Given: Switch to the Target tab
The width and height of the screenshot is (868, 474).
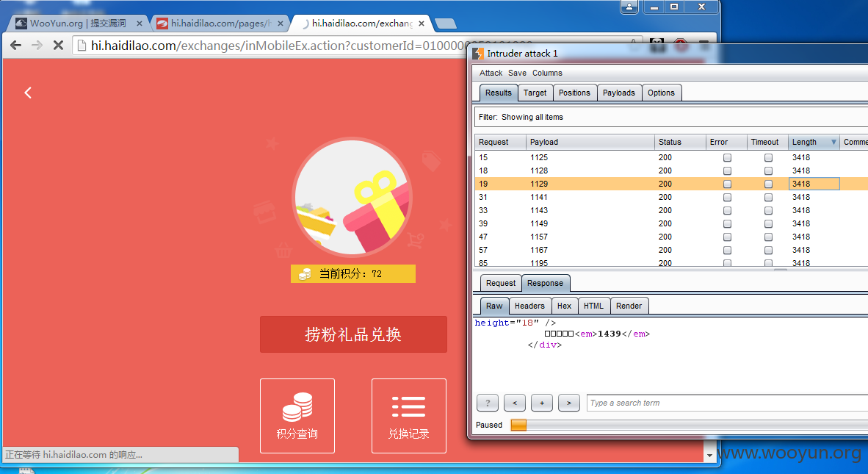Looking at the screenshot, I should [x=535, y=93].
